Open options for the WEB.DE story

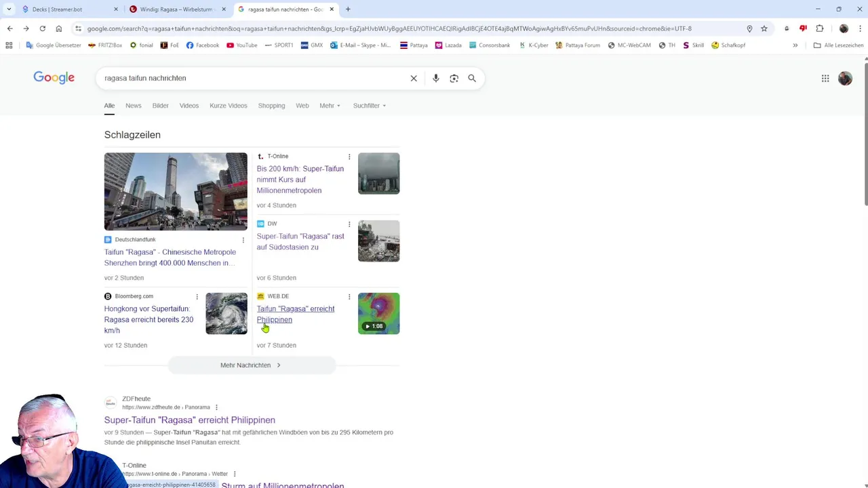pyautogui.click(x=349, y=297)
